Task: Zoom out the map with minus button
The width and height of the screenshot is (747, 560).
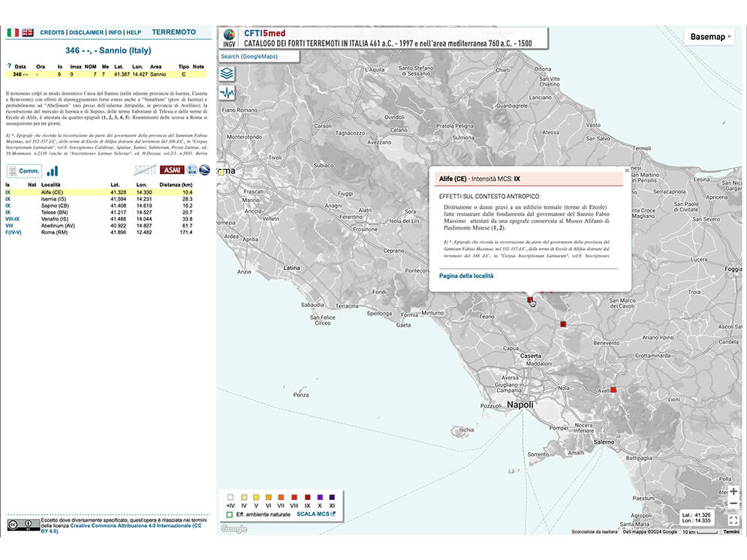Action: [733, 504]
